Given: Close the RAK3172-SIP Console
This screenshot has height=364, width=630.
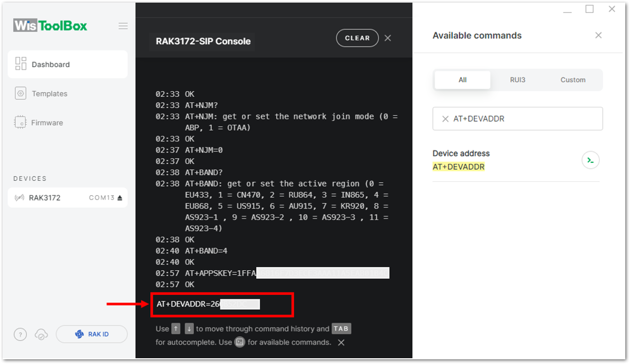Looking at the screenshot, I should tap(387, 38).
